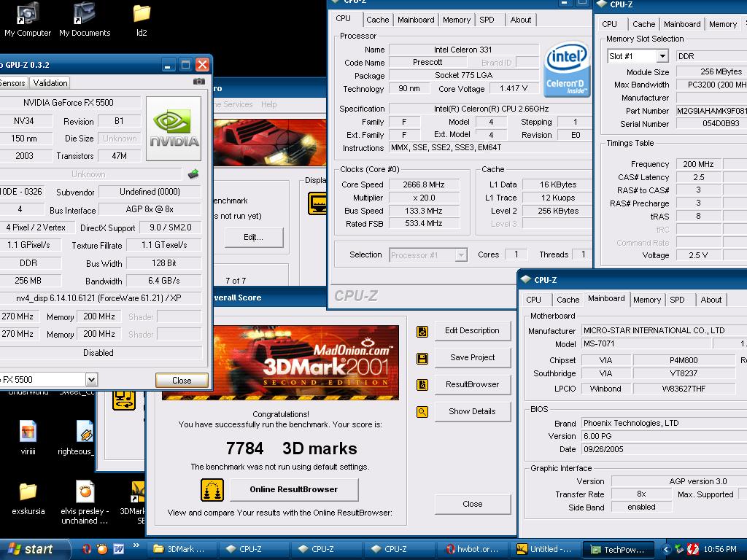
Task: Switch to Untitled taskbar item
Action: 546,549
